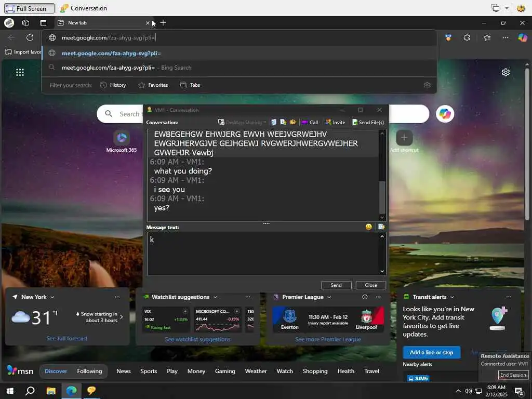
Task: Open the Favorites star icon
Action: click(x=487, y=37)
